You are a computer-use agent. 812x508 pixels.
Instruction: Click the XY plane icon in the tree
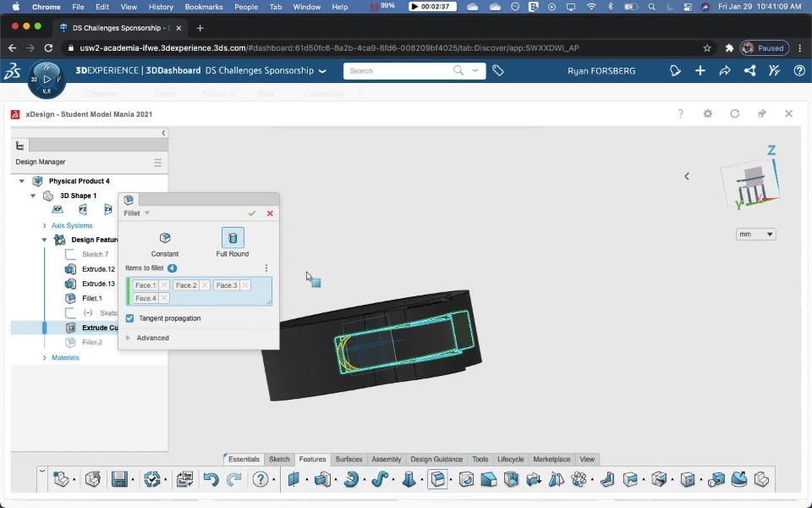pyautogui.click(x=58, y=209)
